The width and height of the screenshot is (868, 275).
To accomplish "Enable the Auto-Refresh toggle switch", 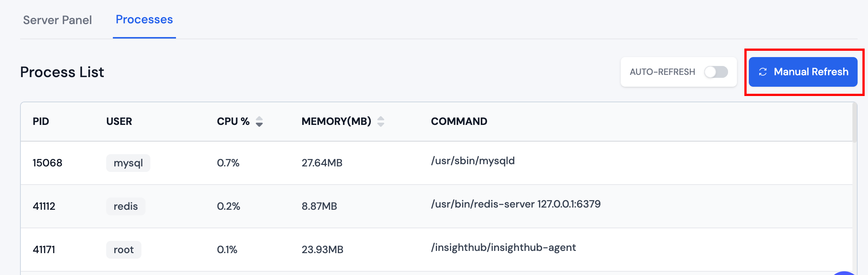I will 716,72.
